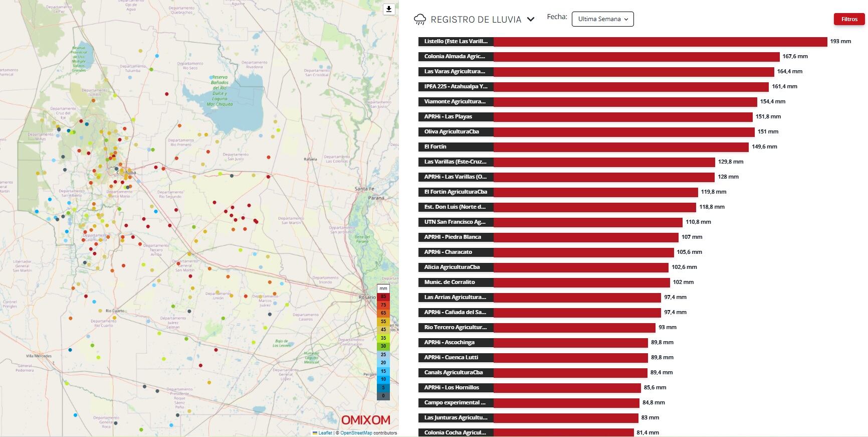The width and height of the screenshot is (868, 437).
Task: Click the 102,6 mm value
Action: pyautogui.click(x=684, y=267)
